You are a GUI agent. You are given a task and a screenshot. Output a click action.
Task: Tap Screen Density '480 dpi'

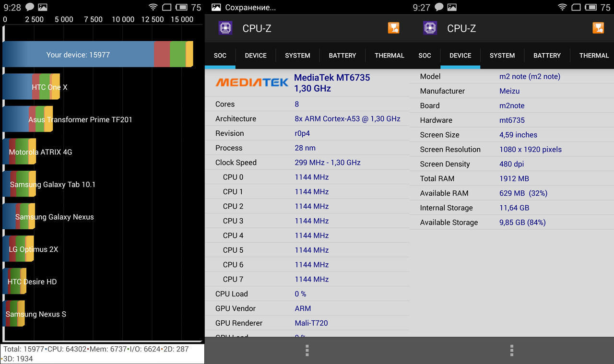(x=511, y=164)
